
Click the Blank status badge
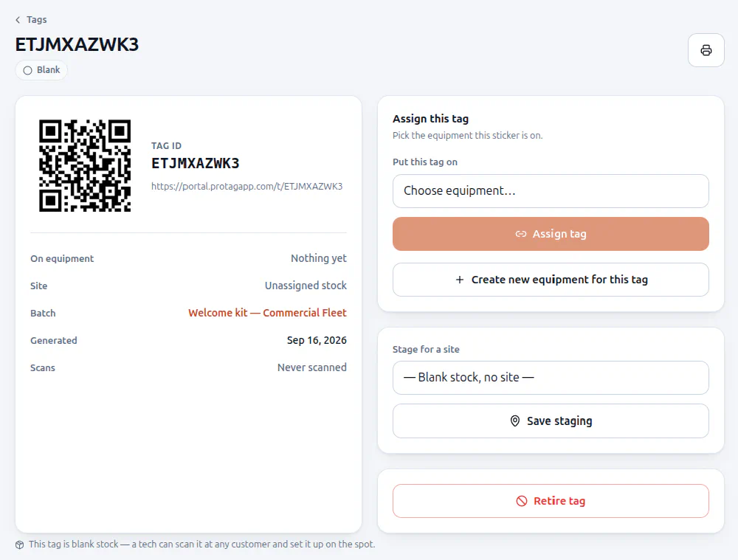point(41,70)
